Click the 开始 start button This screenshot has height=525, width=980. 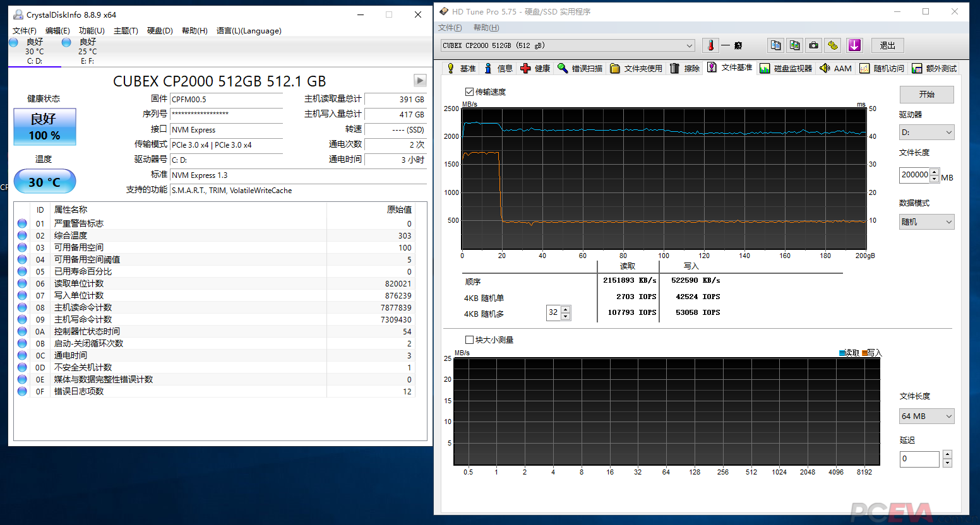coord(926,94)
